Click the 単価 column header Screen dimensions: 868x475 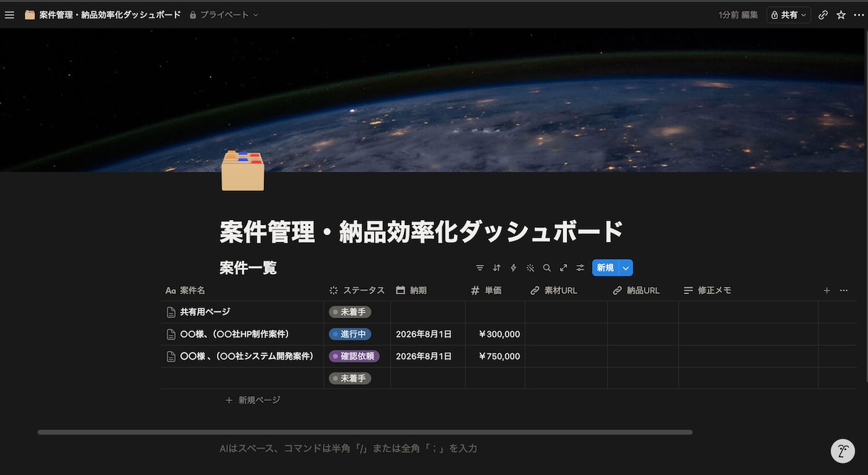pyautogui.click(x=496, y=291)
